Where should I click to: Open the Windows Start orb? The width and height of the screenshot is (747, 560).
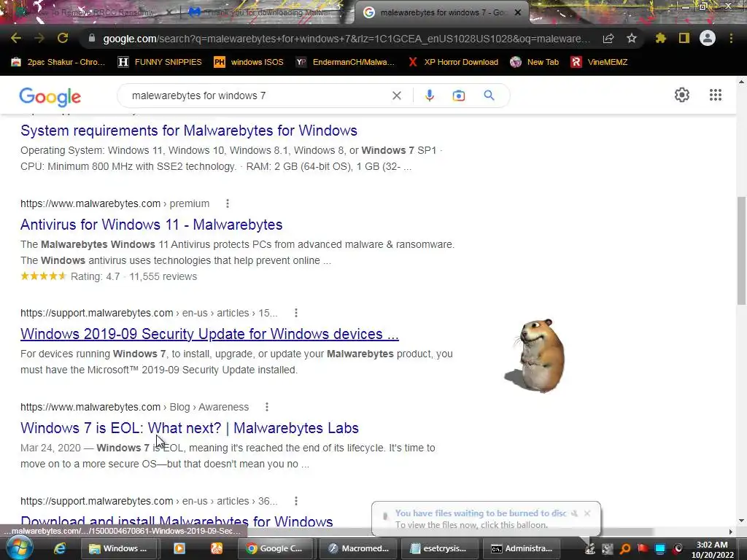[x=19, y=548]
